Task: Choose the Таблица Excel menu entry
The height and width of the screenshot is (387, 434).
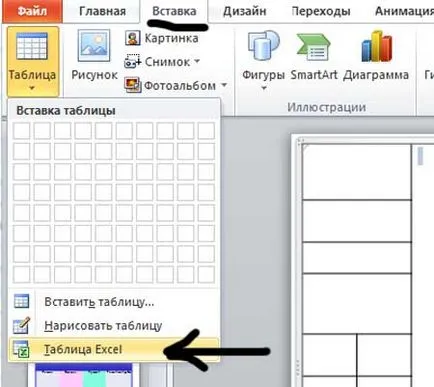Action: [x=114, y=349]
